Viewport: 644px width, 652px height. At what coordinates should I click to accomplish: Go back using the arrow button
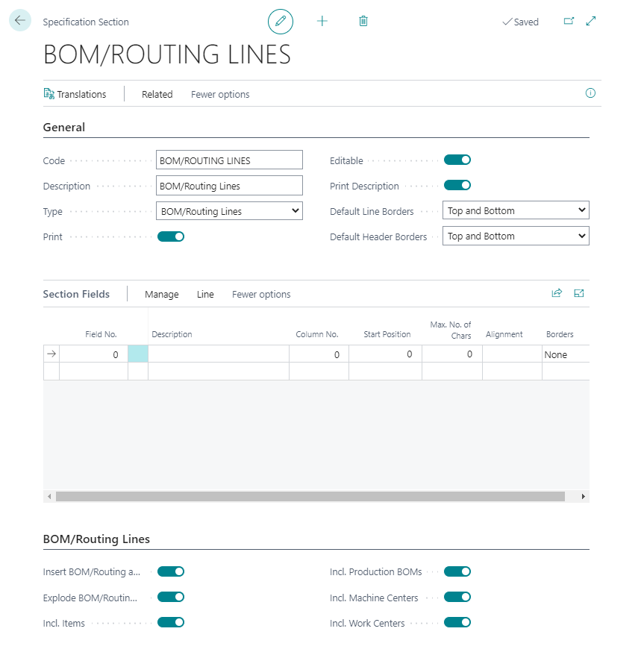[19, 20]
